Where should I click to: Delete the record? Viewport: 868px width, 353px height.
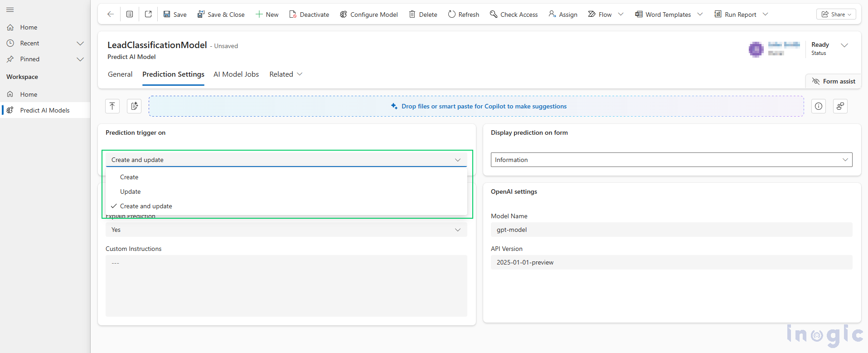(x=423, y=14)
